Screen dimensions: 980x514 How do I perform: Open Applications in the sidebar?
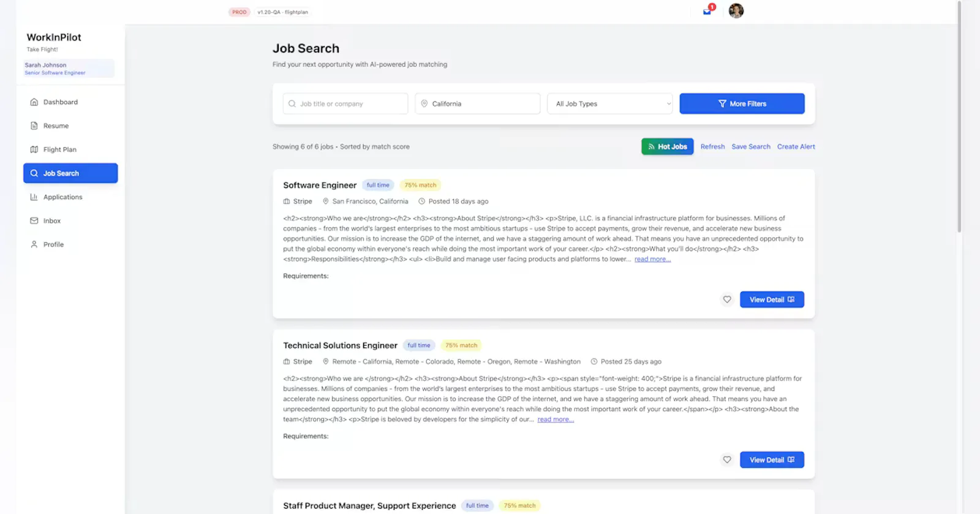point(70,197)
